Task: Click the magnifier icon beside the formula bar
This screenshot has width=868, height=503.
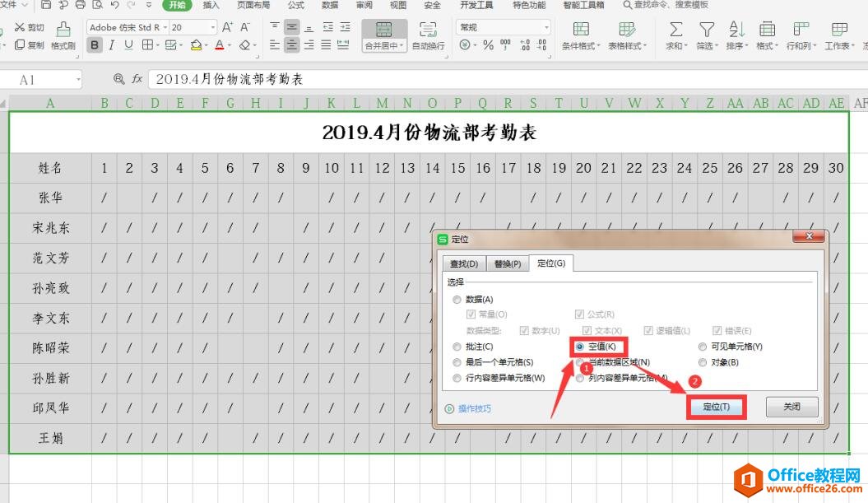Action: [118, 79]
